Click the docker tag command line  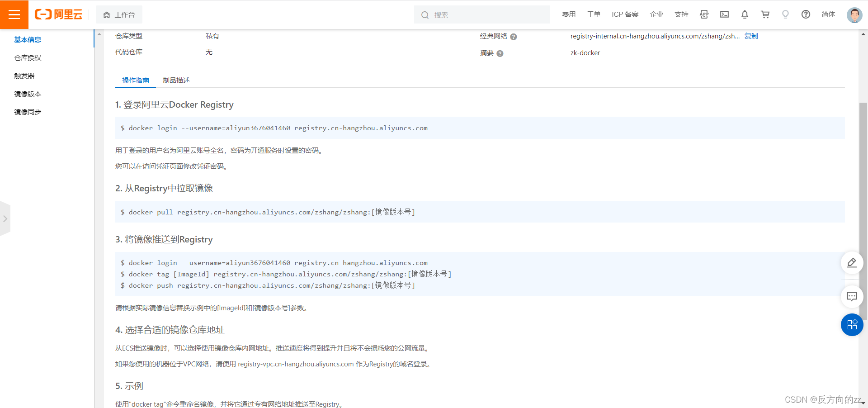coord(286,274)
